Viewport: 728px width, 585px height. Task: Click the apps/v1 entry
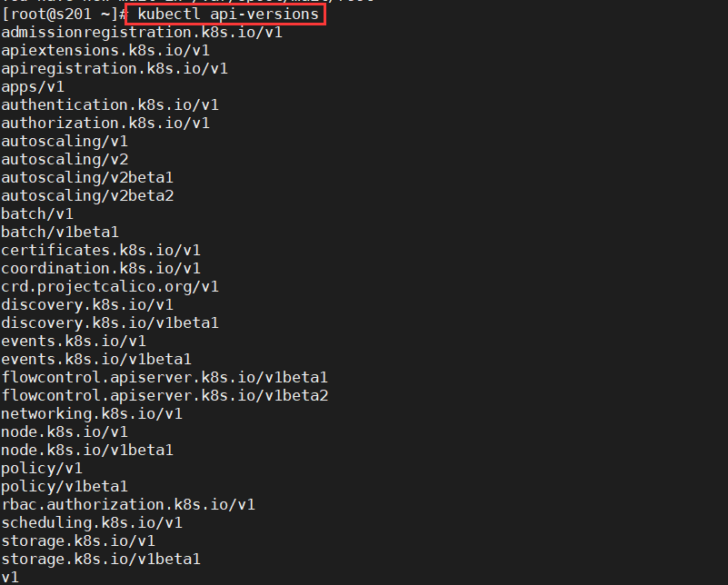point(33,87)
